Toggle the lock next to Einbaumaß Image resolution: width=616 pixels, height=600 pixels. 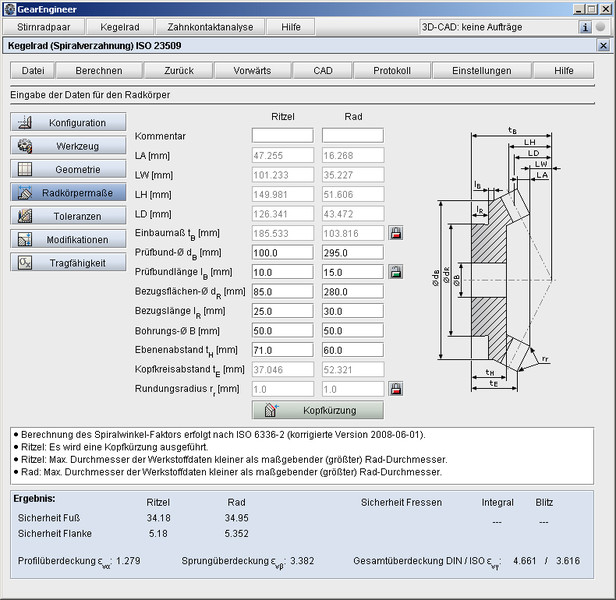[396, 233]
